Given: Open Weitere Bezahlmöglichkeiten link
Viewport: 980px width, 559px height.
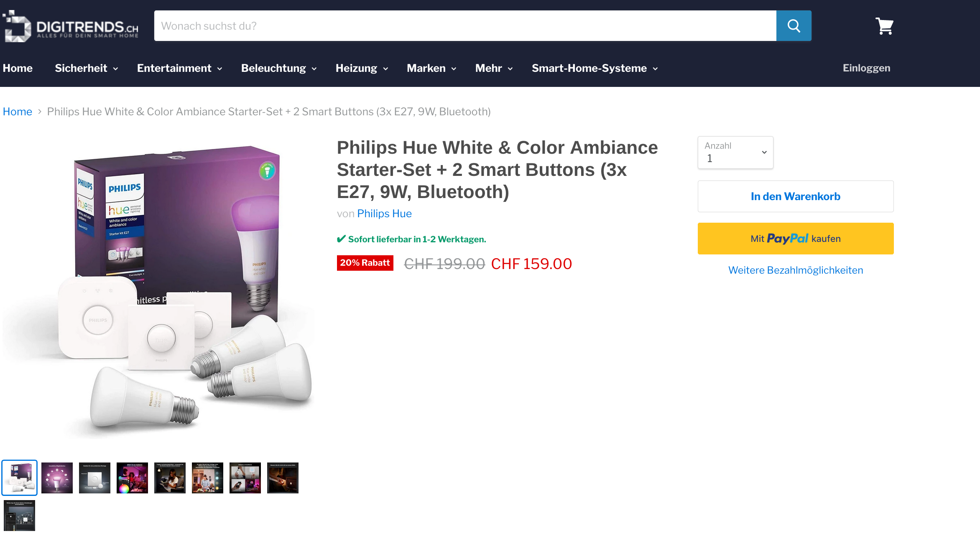Looking at the screenshot, I should 795,270.
